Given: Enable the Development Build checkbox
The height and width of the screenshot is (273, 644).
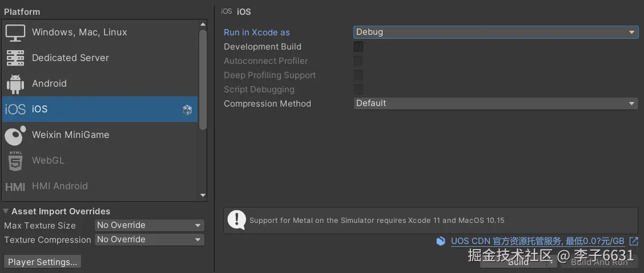Looking at the screenshot, I should coord(358,47).
